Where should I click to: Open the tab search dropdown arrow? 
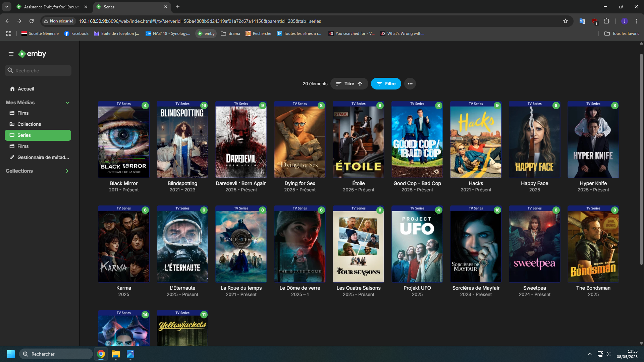pyautogui.click(x=6, y=7)
